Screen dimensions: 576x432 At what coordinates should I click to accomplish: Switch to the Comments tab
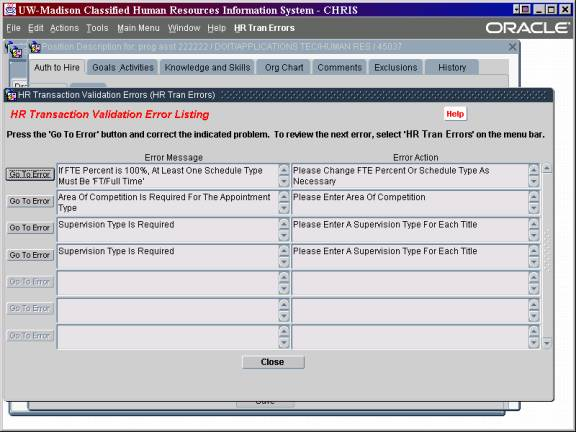click(x=339, y=68)
